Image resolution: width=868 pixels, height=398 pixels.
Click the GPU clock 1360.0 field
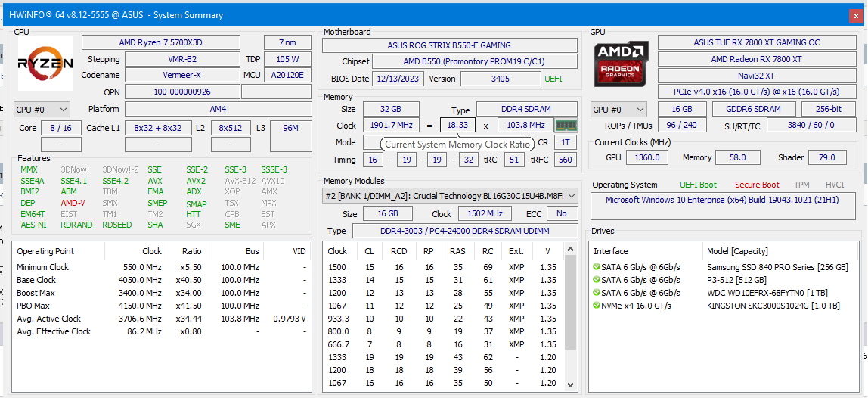click(x=648, y=157)
